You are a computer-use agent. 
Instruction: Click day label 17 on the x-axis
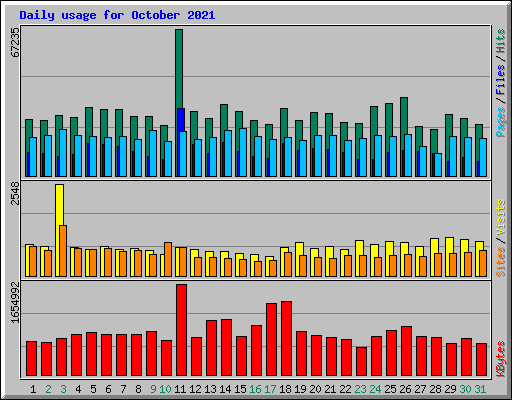coord(270,389)
